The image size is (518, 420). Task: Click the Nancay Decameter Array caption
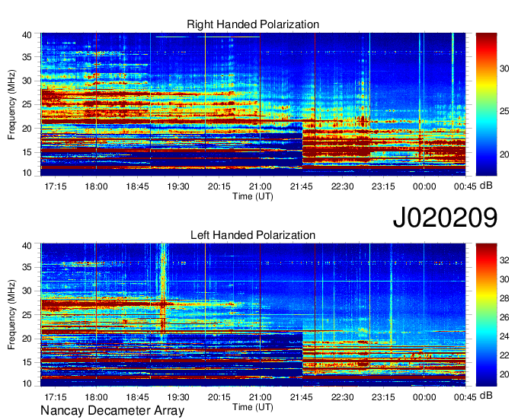coord(112,411)
